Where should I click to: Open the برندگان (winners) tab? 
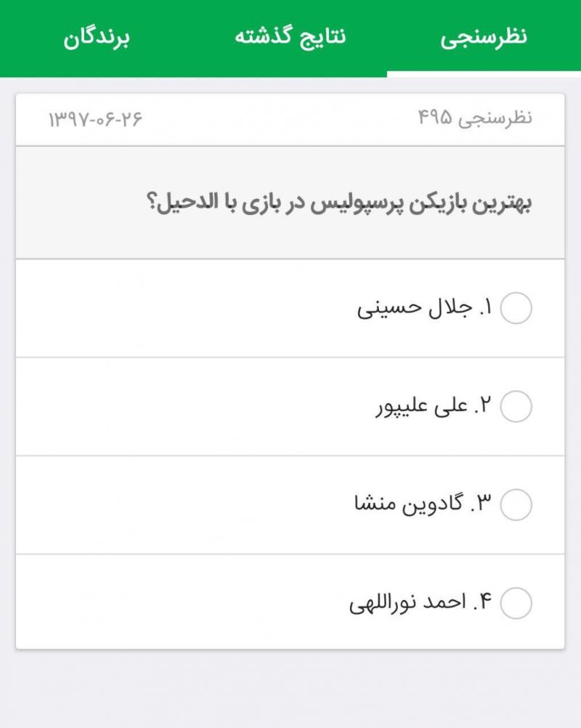coord(95,37)
